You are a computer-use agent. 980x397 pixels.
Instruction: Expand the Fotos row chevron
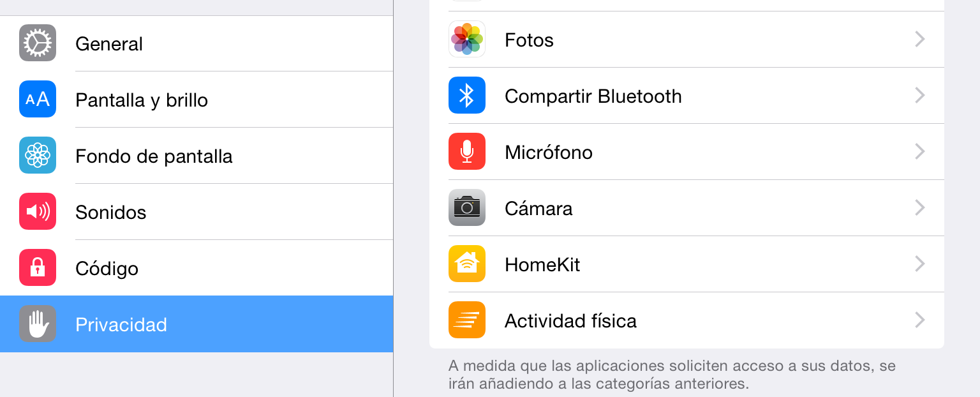[x=919, y=40]
